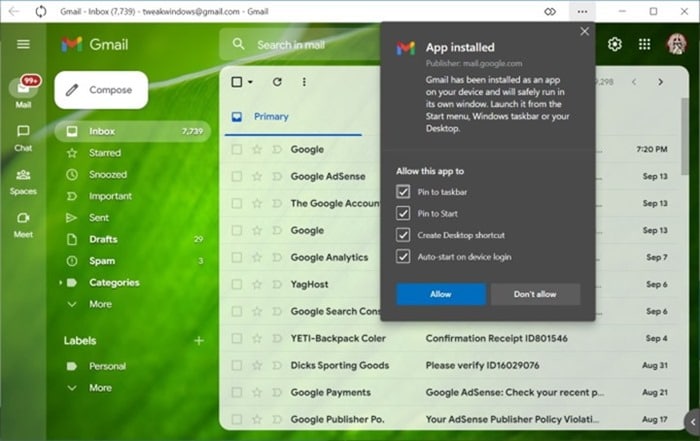
Task: Expand More under Labels
Action: (x=100, y=388)
